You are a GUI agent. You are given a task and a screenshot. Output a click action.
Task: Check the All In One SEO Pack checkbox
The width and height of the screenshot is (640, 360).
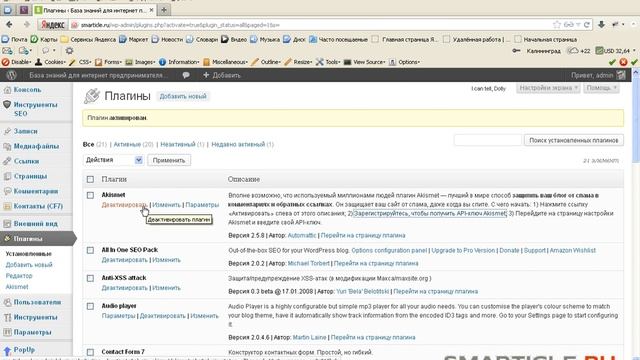[x=90, y=250]
